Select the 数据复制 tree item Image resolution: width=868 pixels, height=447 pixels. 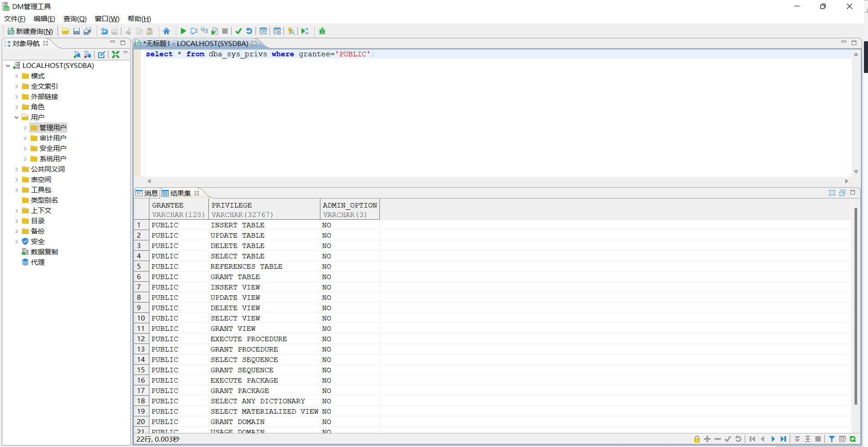(44, 252)
